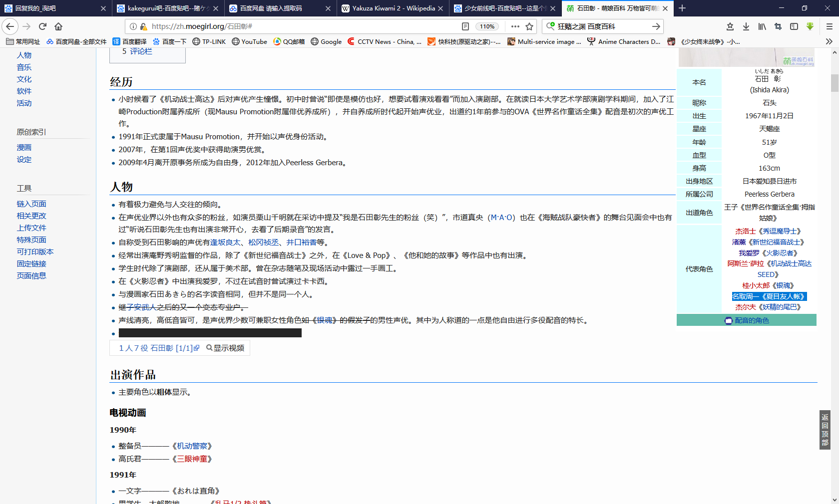
Task: Go forward one page
Action: coord(27,26)
